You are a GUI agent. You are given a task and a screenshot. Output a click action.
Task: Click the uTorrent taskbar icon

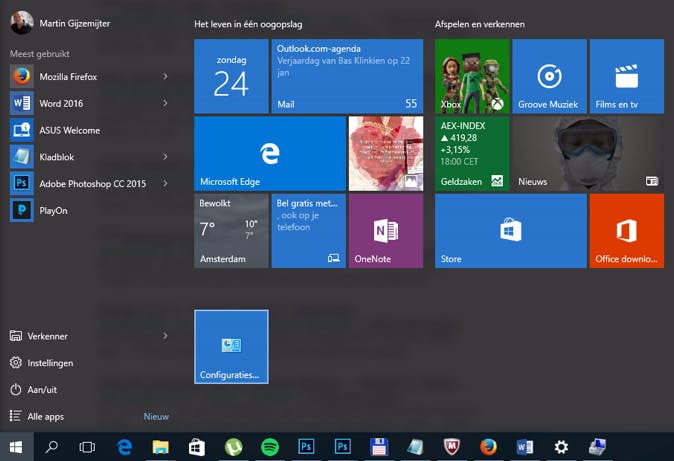coord(233,447)
